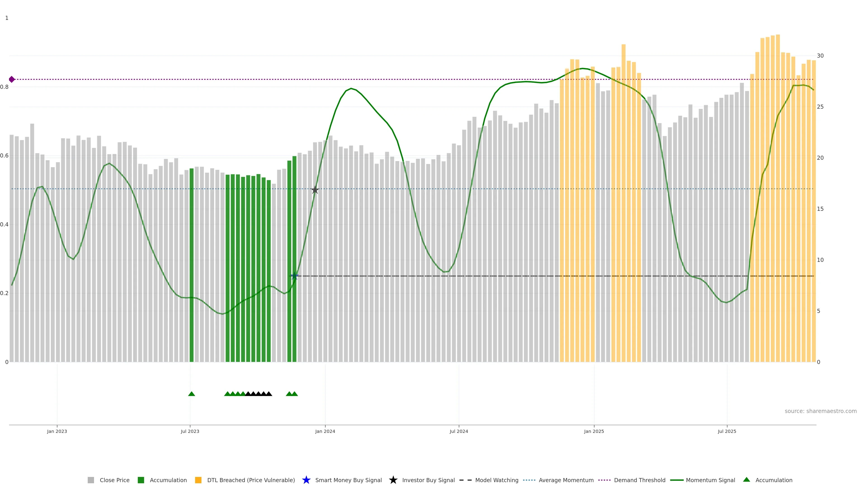This screenshot has width=868, height=488.
Task: Click the DTL Breached (Price Vulnerable) label
Action: coord(251,480)
